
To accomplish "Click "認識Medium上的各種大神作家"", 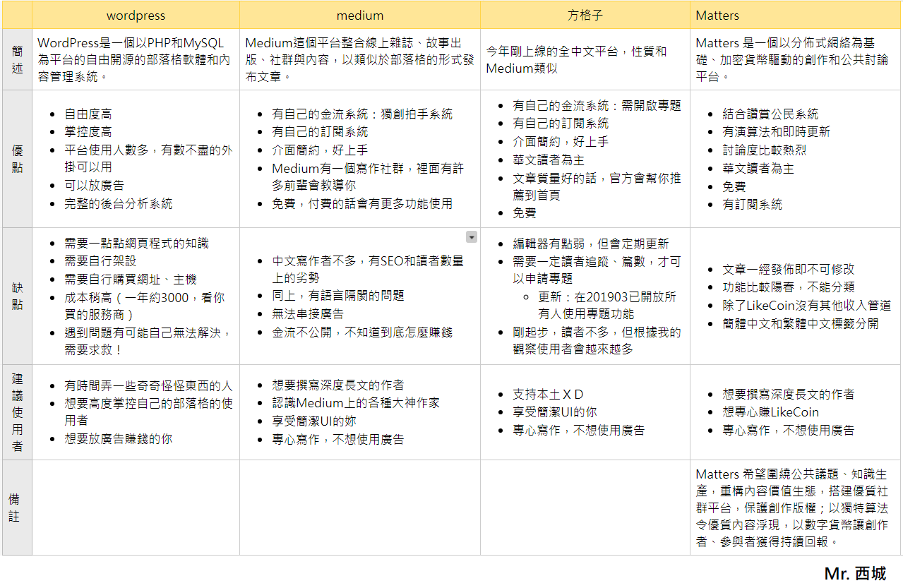I will coord(356,403).
